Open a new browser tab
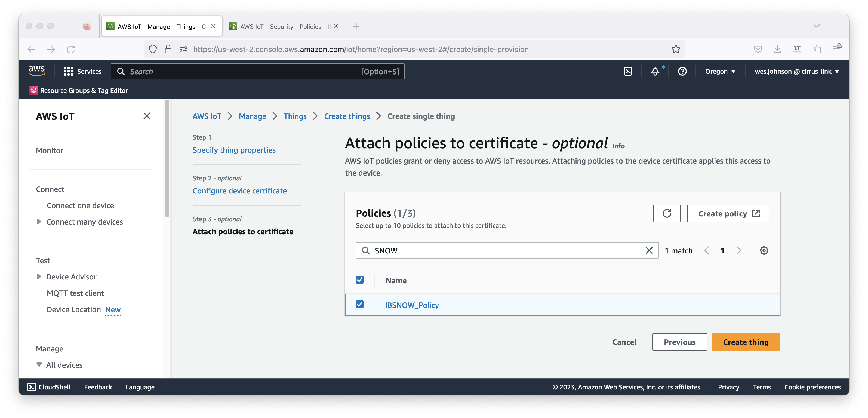The image size is (868, 418). tap(356, 26)
